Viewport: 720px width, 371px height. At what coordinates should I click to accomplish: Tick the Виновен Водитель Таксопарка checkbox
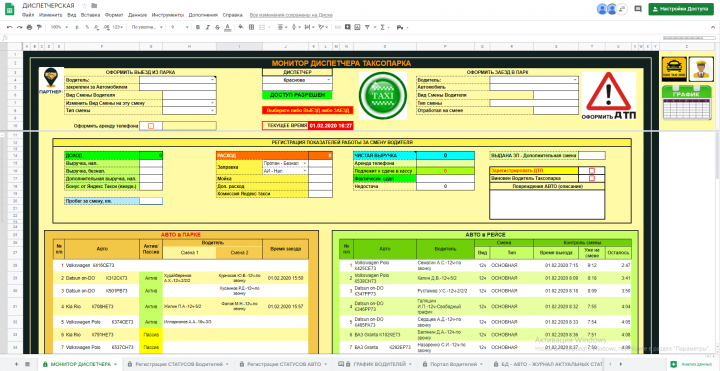[x=591, y=178]
